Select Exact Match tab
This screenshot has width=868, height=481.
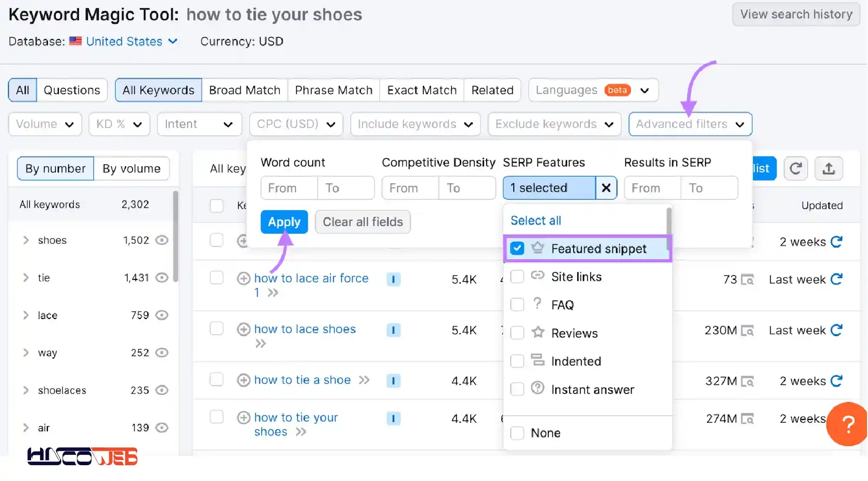[x=422, y=90]
